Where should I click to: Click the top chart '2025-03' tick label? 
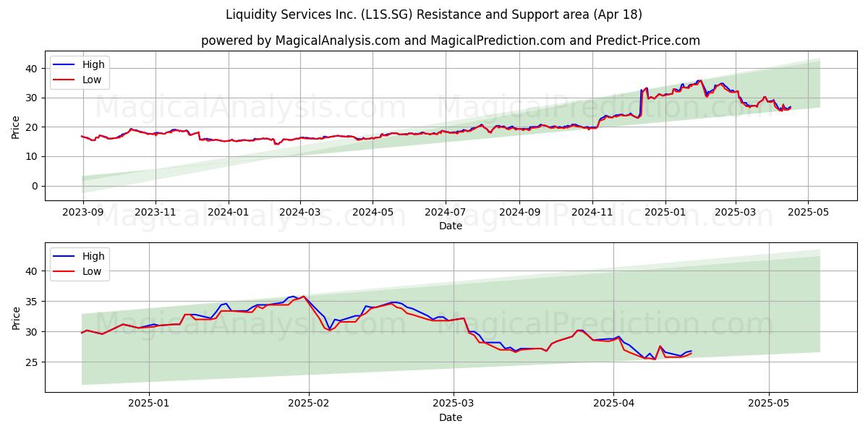[736, 213]
